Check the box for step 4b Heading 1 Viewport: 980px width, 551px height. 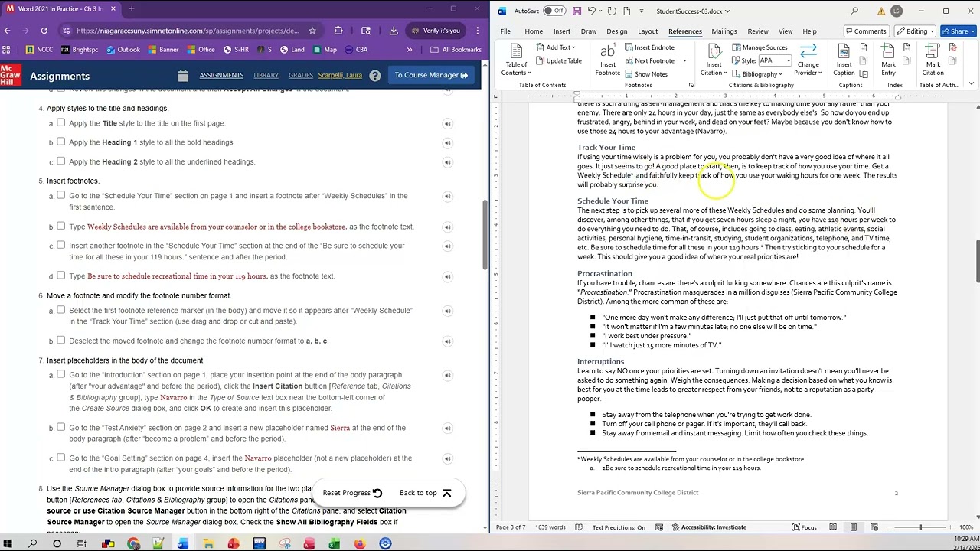tap(61, 142)
